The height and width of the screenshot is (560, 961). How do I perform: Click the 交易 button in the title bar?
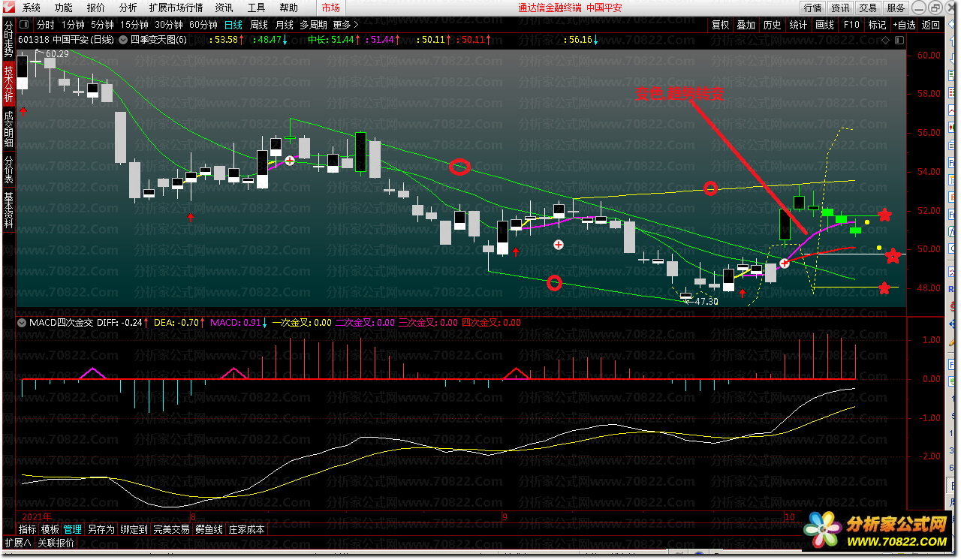click(868, 8)
